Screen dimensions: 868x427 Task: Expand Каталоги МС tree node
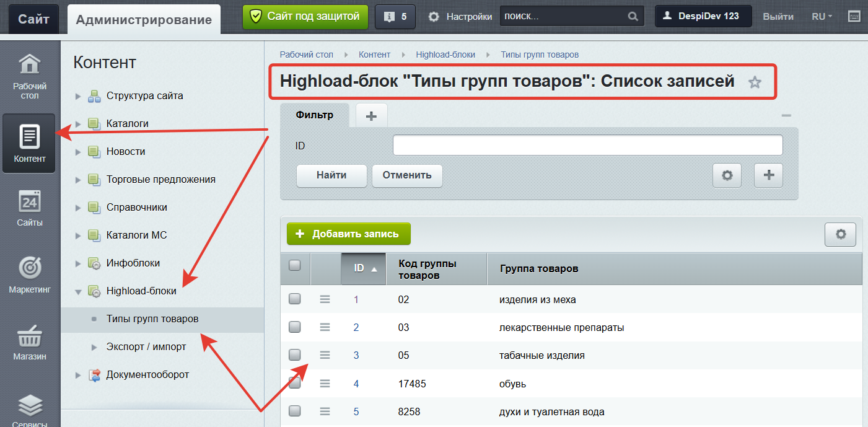(78, 236)
